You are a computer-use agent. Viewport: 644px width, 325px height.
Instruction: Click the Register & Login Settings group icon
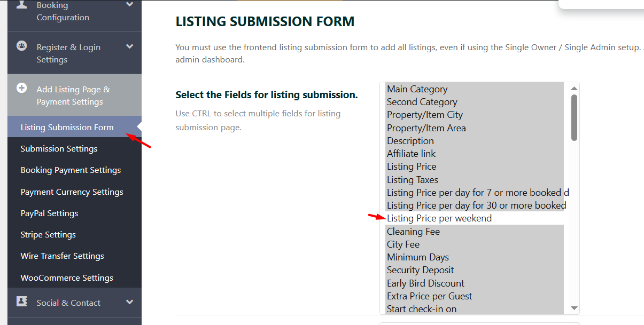[21, 46]
